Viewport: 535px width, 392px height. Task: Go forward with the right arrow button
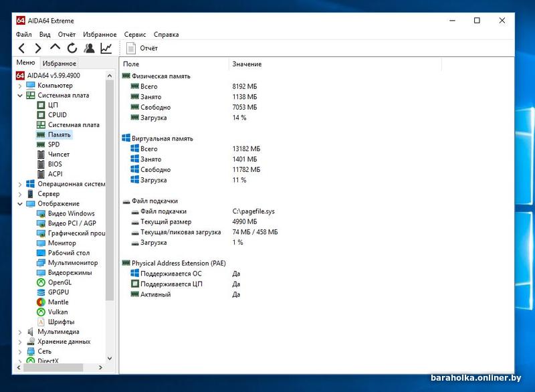38,48
